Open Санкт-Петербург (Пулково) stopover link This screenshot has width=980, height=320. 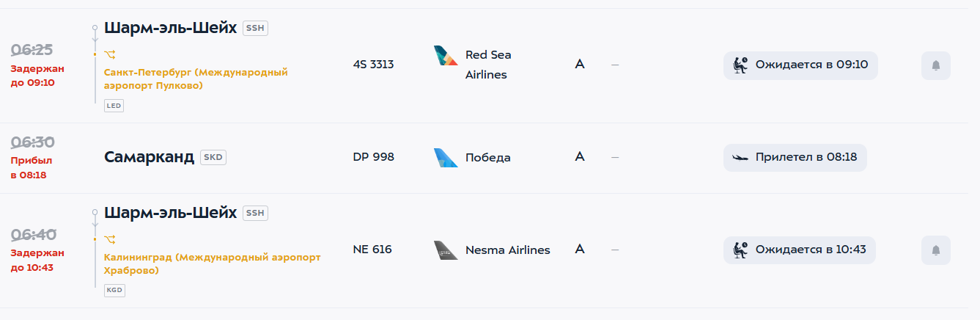[196, 79]
